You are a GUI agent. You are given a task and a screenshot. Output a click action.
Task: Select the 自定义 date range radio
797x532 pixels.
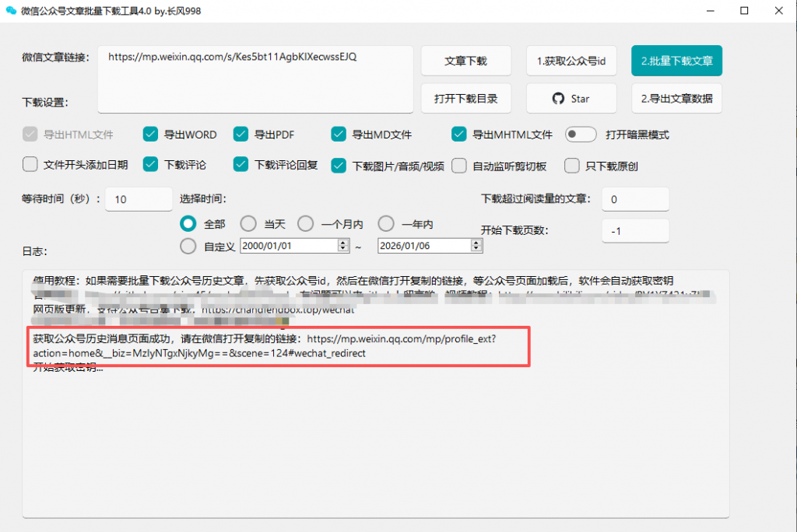pyautogui.click(x=188, y=246)
